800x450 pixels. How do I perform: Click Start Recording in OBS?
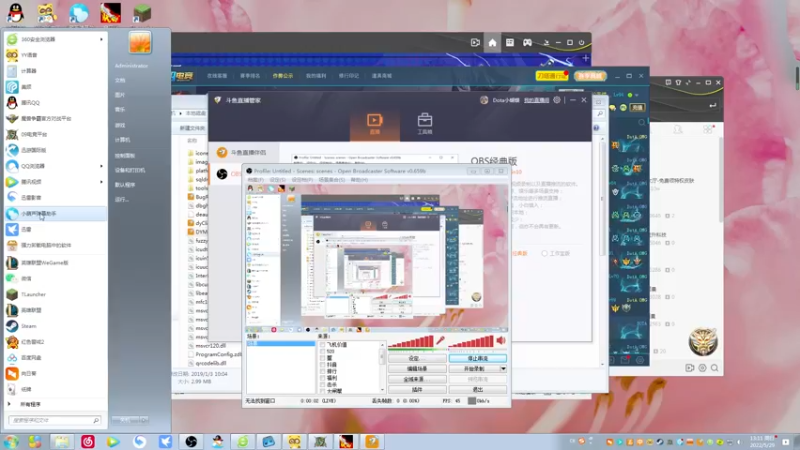pos(474,368)
